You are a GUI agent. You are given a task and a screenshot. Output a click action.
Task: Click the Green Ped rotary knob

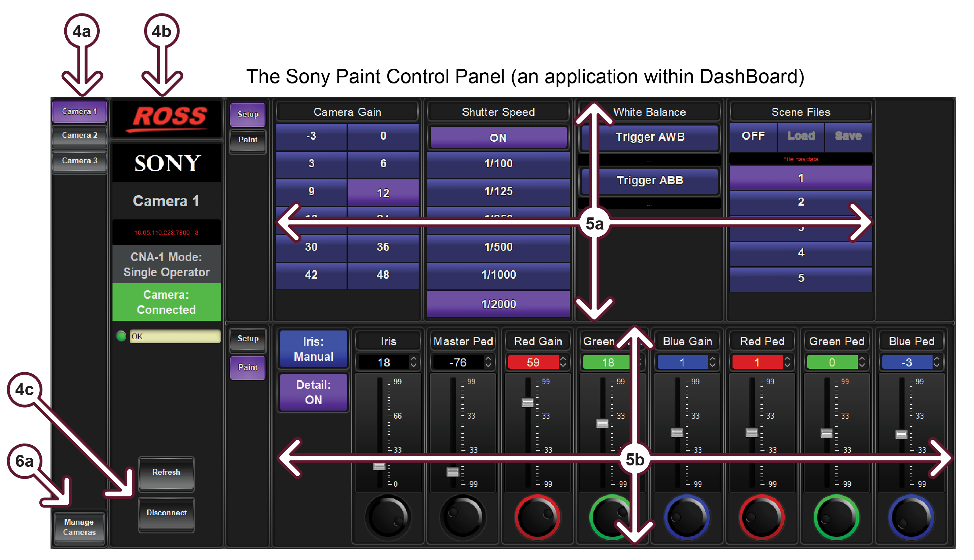pos(836,517)
